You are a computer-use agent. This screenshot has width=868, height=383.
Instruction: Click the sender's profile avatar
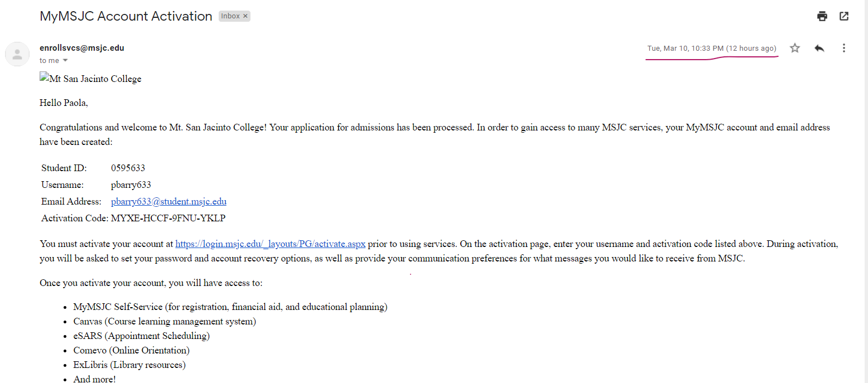click(x=17, y=54)
